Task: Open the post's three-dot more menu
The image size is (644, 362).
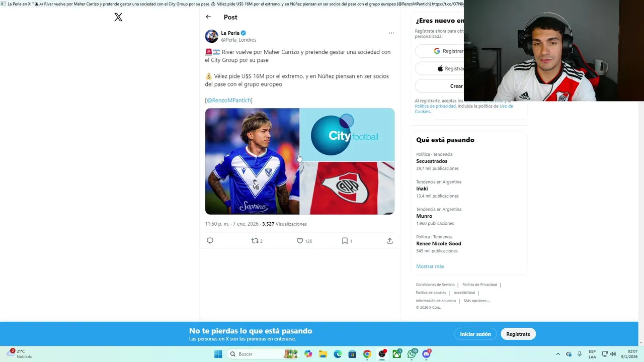Action: 391,33
